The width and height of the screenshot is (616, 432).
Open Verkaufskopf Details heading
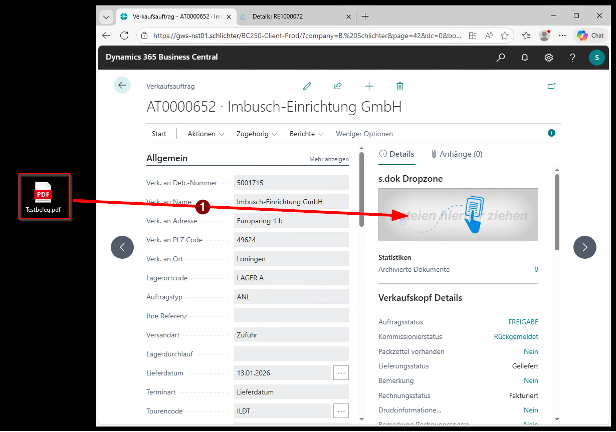pyautogui.click(x=420, y=298)
